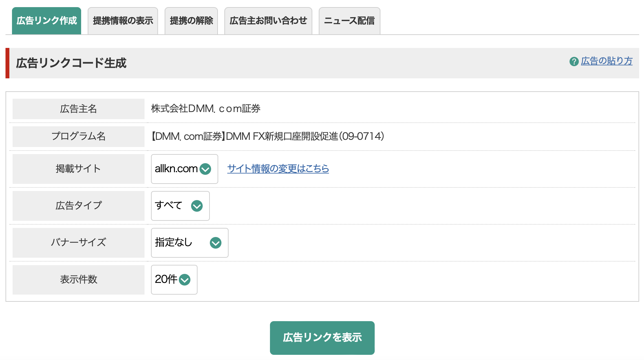Open the 広告タイプ すべて dropdown
Viewport: 644px width, 360px height.
pos(180,206)
